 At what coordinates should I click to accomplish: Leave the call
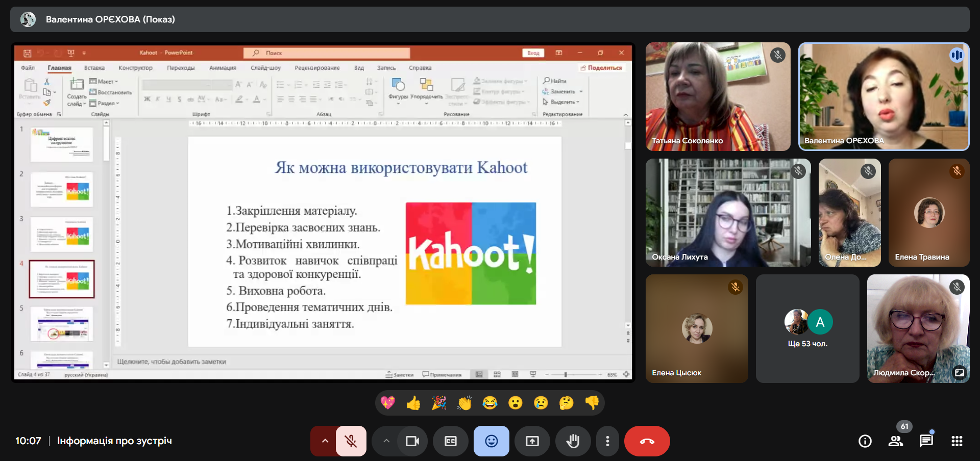point(647,441)
